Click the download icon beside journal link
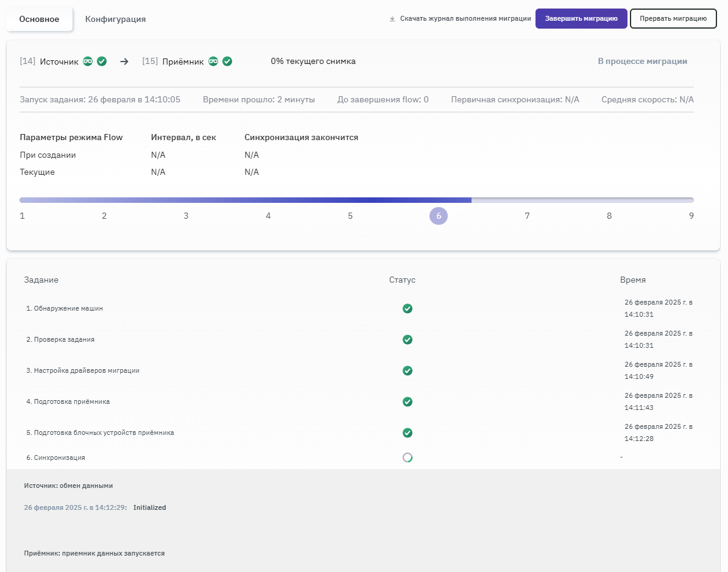The width and height of the screenshot is (728, 572). 392,19
